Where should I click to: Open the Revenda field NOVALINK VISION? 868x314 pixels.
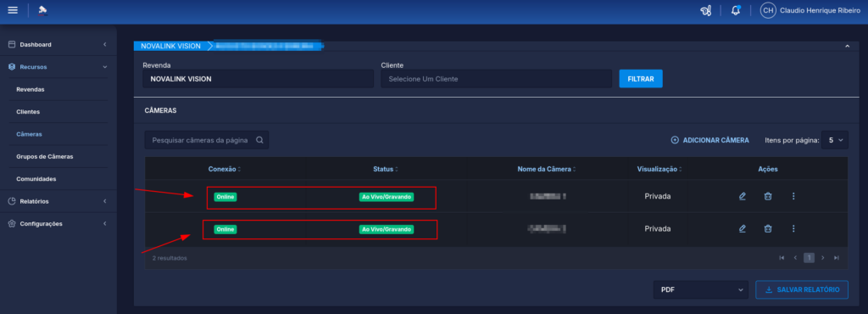pos(258,79)
